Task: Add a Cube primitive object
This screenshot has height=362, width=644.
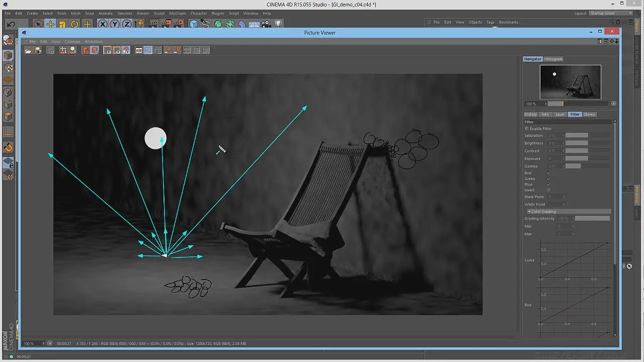Action: tap(194, 24)
